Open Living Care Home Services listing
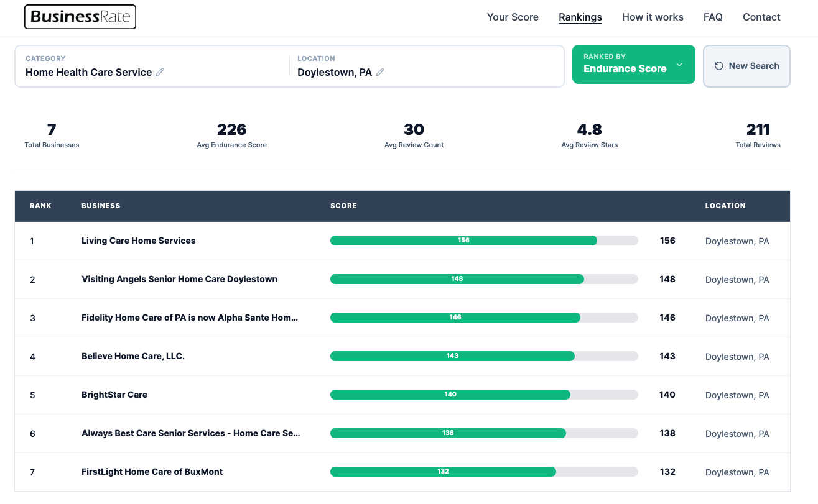Screen dimensions: 818x504 pyautogui.click(x=138, y=241)
